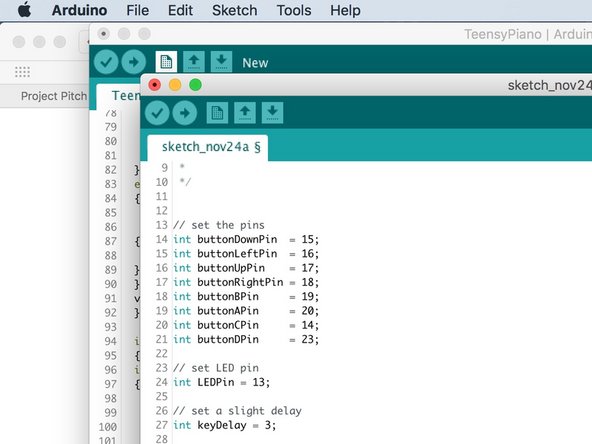Click Save (down arrow) in TeensyPiano window
The image size is (592, 444).
pos(221,62)
